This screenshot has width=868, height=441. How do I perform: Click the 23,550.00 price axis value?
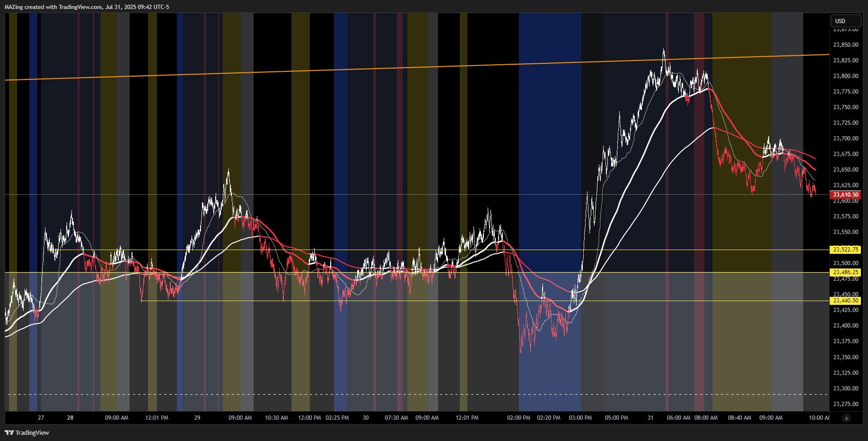point(846,232)
